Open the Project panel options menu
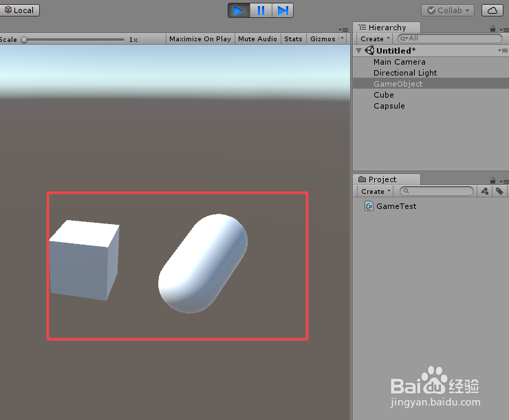The height and width of the screenshot is (420, 509). (x=504, y=181)
